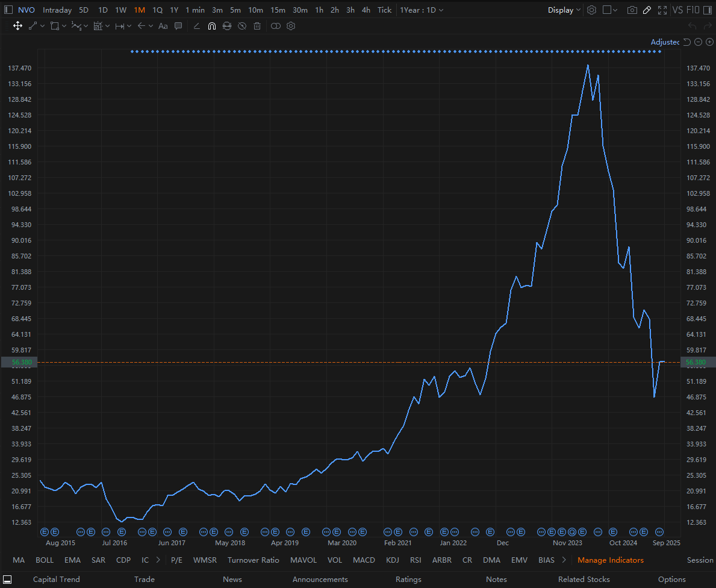The width and height of the screenshot is (716, 588).
Task: Redo last drawing action
Action: click(708, 26)
